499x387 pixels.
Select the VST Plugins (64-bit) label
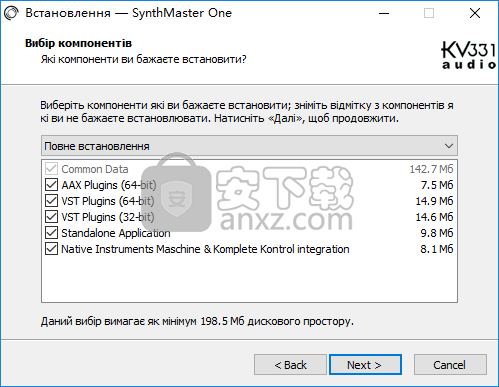(x=108, y=201)
